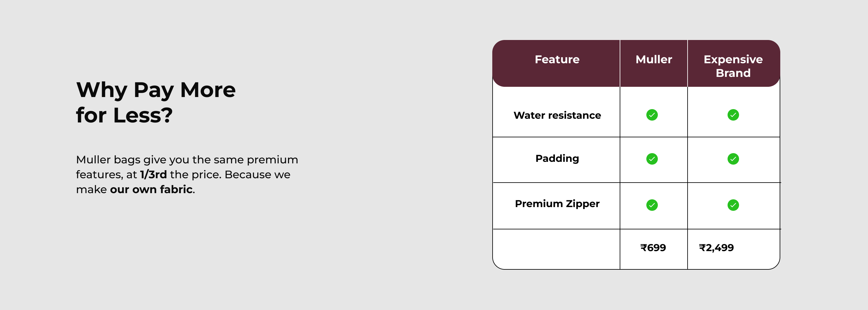Click Muller's Padding green checkmark

pos(652,159)
